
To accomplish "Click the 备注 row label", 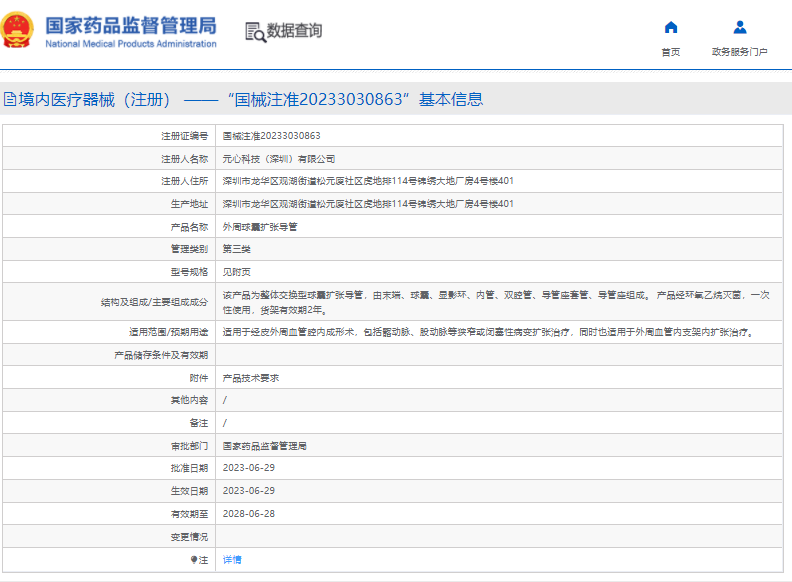I will (199, 423).
